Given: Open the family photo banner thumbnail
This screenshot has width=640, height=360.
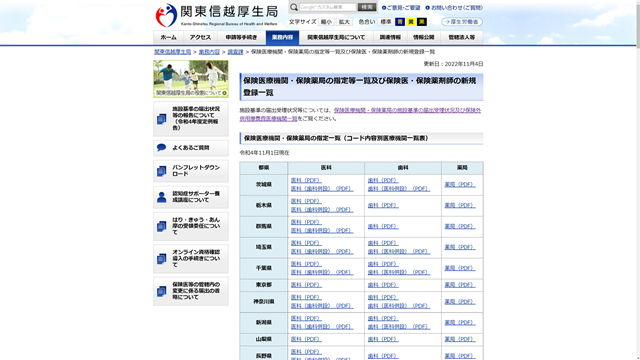Looking at the screenshot, I should [x=191, y=79].
